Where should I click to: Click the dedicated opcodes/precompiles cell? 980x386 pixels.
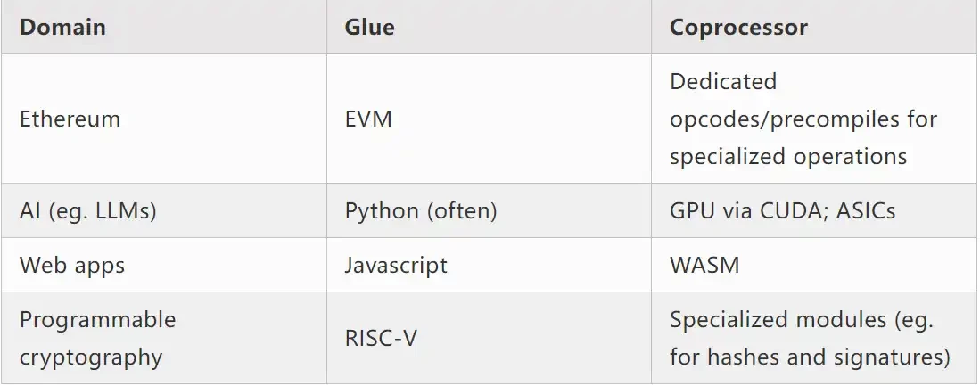(803, 119)
